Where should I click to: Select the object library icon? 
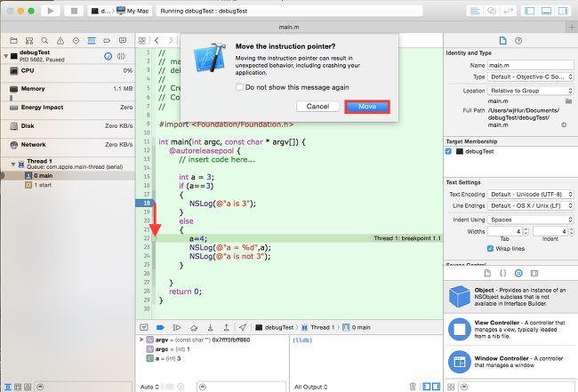pos(518,273)
